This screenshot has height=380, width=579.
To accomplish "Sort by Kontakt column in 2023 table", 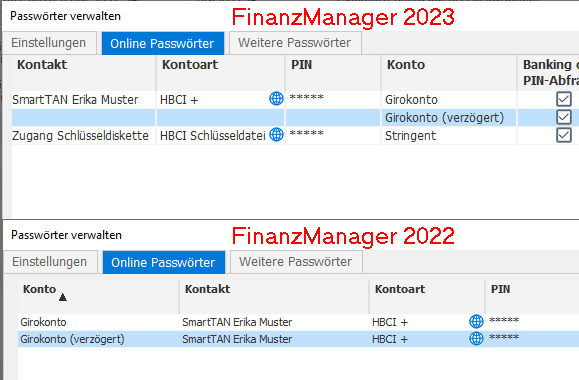I will tap(42, 65).
